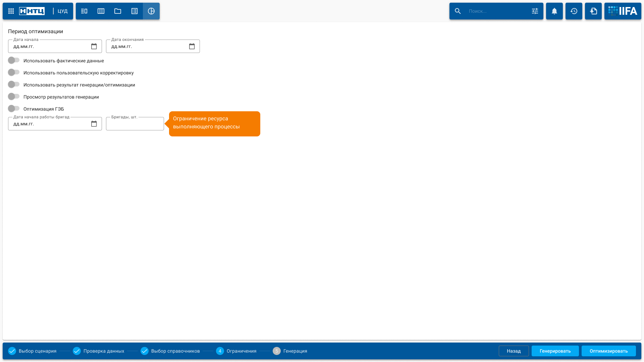Image resolution: width=644 pixels, height=362 pixels.
Task: Click the history clock icon
Action: (574, 11)
